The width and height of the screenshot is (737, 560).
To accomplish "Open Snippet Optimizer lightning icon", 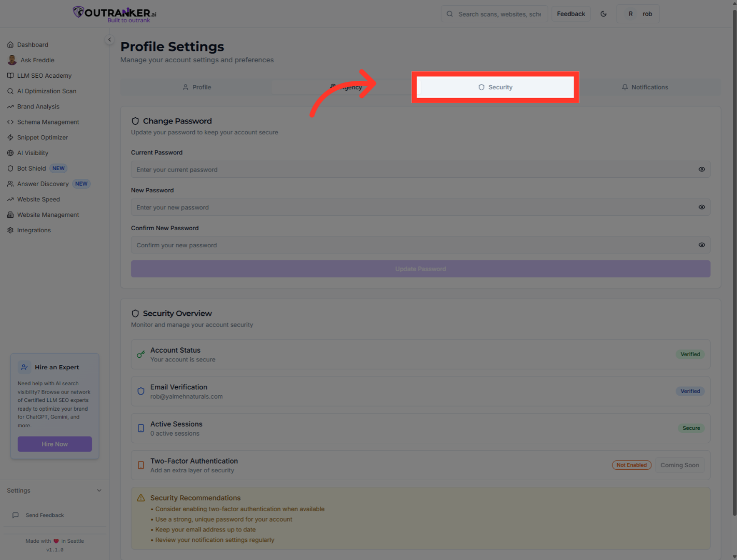I will coord(10,137).
